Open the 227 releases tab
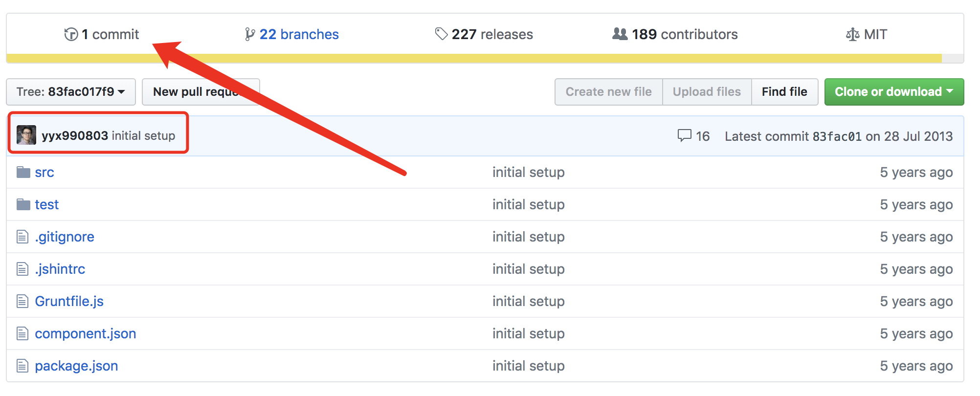980x396 pixels. (x=492, y=34)
